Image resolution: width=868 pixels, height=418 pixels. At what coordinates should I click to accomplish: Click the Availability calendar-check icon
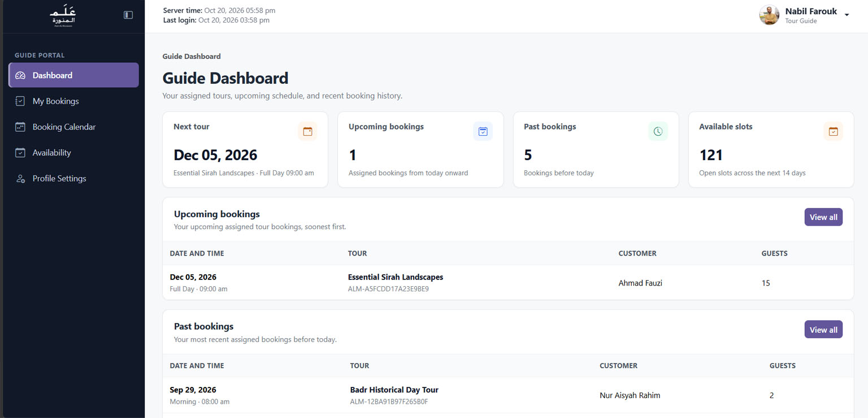(x=20, y=153)
